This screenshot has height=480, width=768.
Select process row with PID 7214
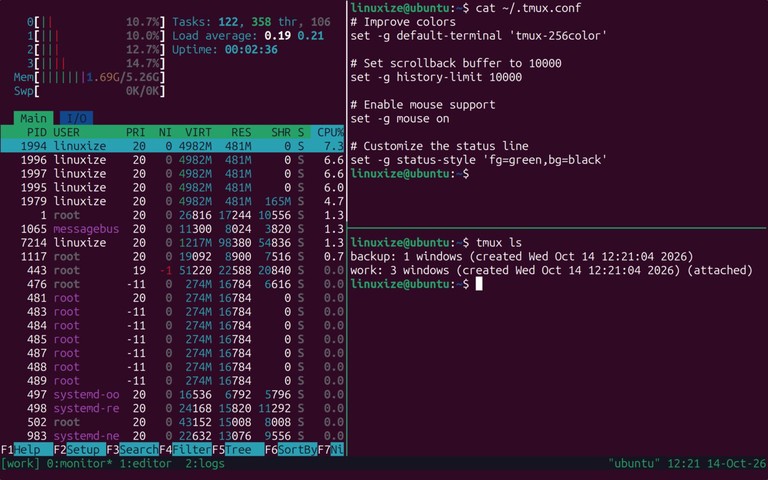pos(172,242)
